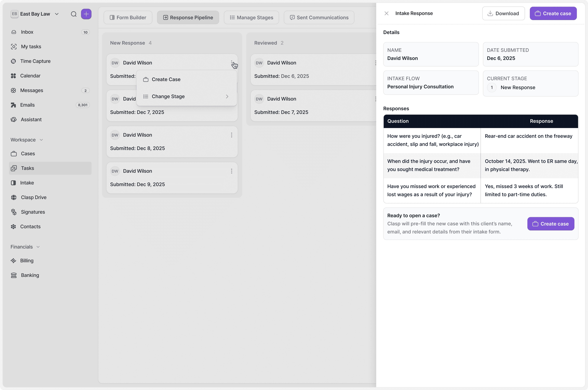This screenshot has width=588, height=390.
Task: Open the Inbox sidebar item
Action: click(x=50, y=32)
